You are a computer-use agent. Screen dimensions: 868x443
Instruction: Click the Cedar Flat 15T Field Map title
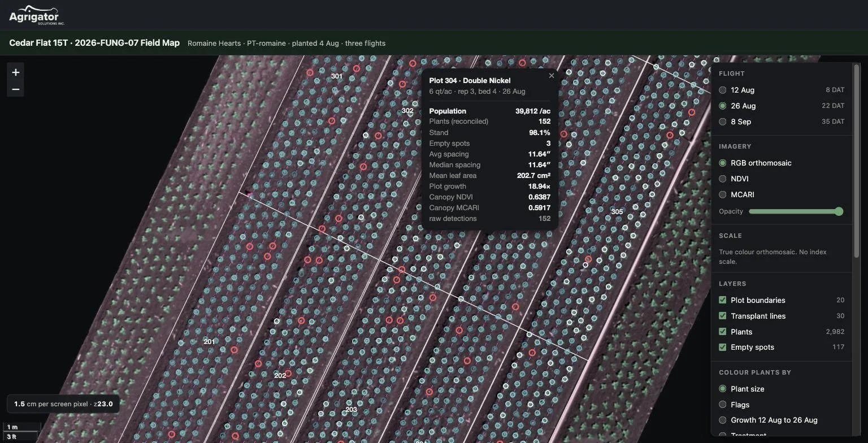94,43
